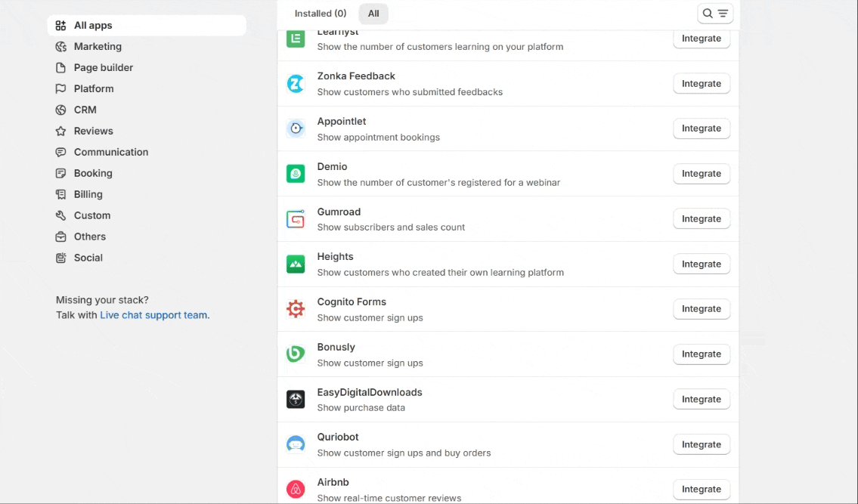858x504 pixels.
Task: Click the Communication chat bubble icon
Action: (60, 152)
